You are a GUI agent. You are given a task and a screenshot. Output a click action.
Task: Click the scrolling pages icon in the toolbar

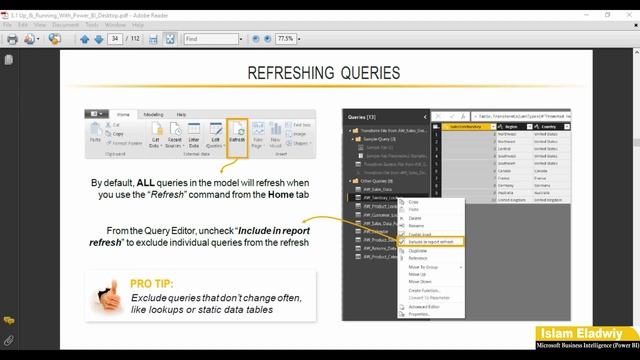pos(153,39)
